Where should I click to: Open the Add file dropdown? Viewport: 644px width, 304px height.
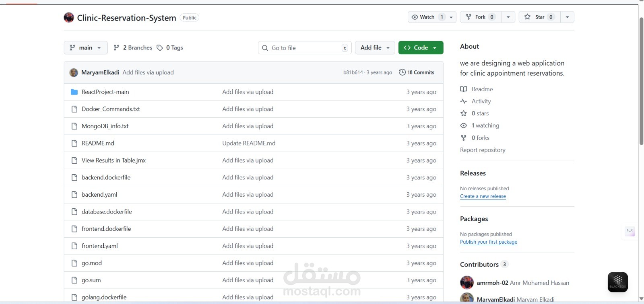click(x=375, y=47)
